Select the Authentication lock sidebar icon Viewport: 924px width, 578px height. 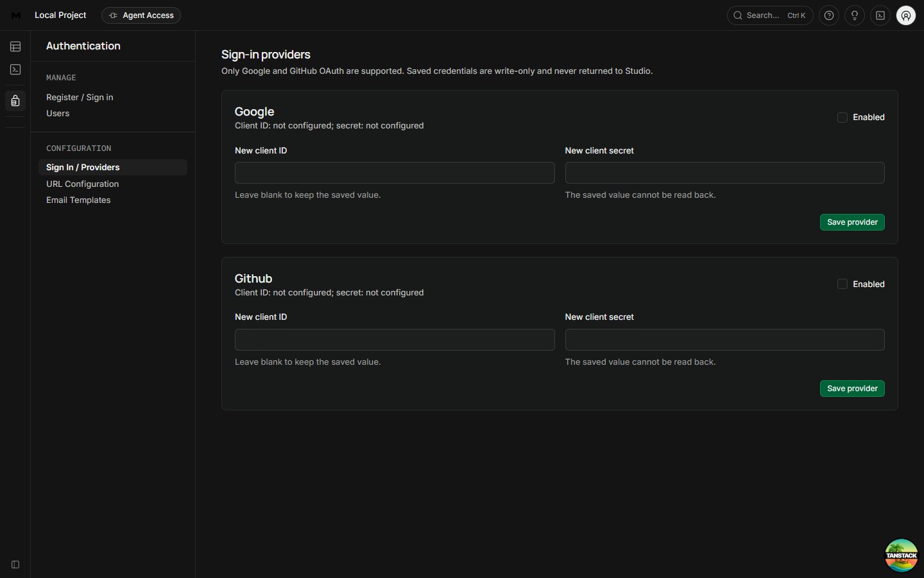coord(15,101)
